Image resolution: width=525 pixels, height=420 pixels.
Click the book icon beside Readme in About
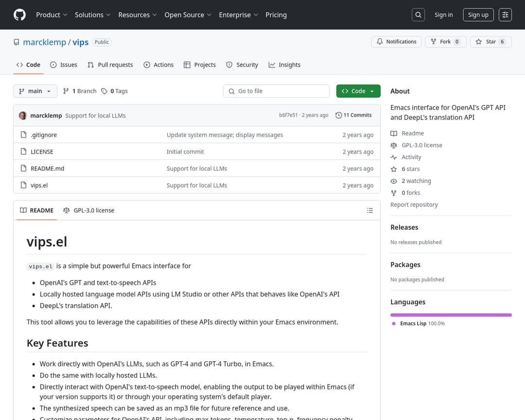pyautogui.click(x=394, y=133)
